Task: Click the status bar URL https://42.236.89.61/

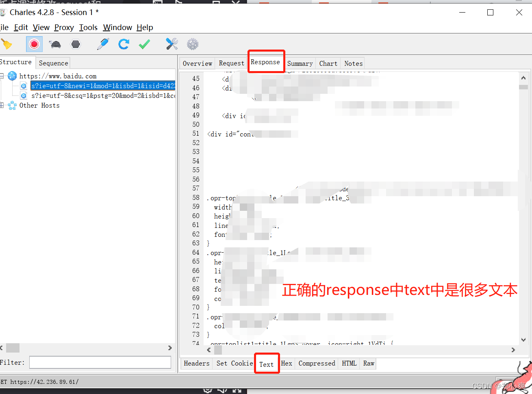Action: point(44,382)
